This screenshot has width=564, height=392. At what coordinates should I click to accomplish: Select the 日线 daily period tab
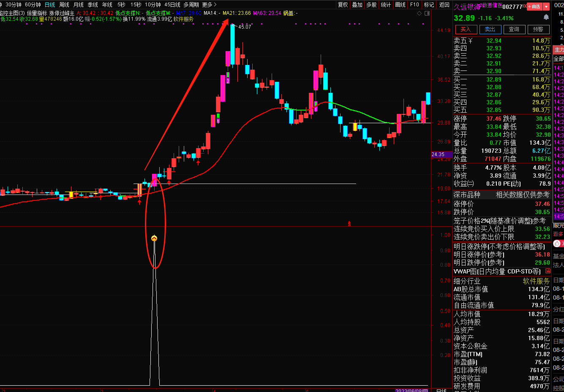pyautogui.click(x=50, y=5)
